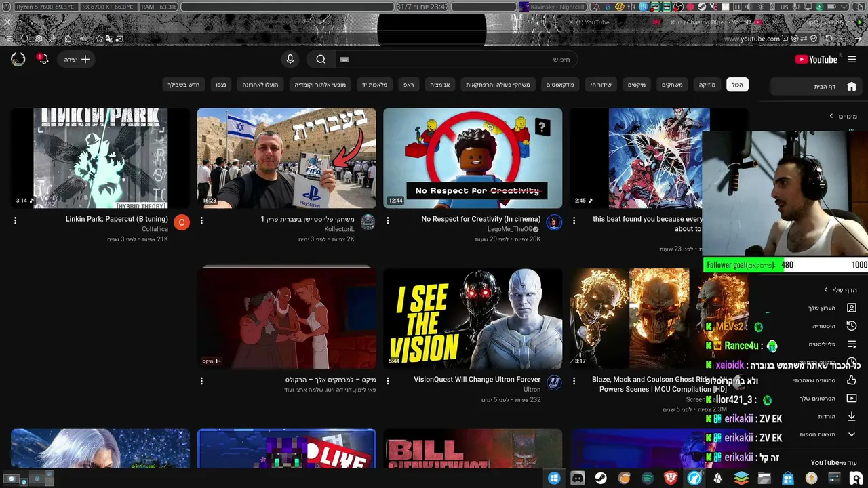Open options for Linkin Park Papercut video
This screenshot has height=488, width=868.
tap(16, 220)
